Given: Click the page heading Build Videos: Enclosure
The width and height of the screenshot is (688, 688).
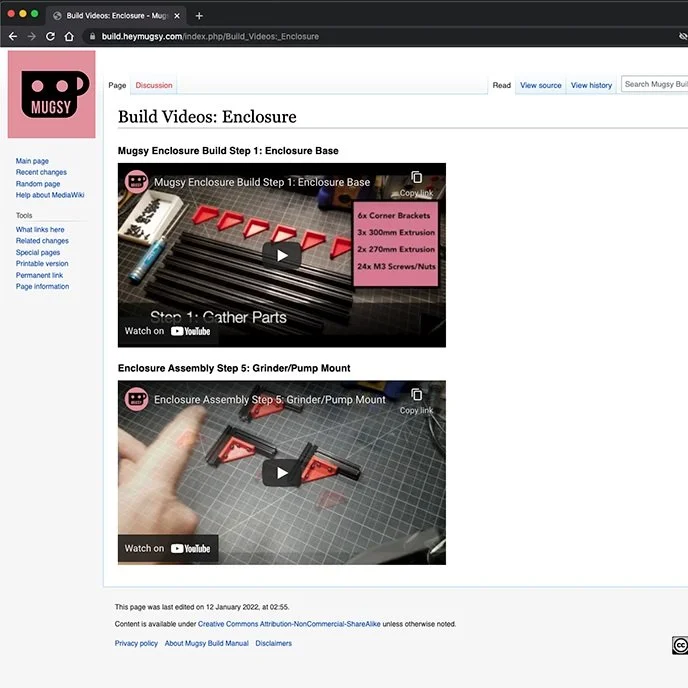Looking at the screenshot, I should pyautogui.click(x=207, y=117).
